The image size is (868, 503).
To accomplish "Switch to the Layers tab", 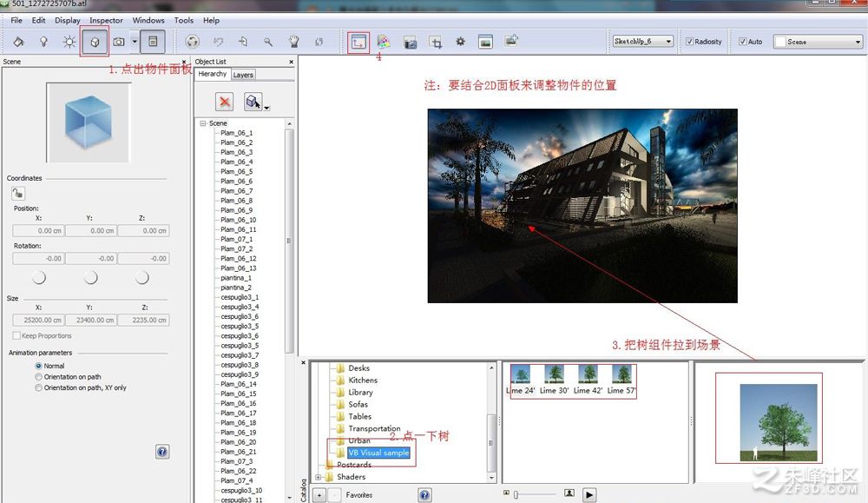I will pyautogui.click(x=243, y=75).
